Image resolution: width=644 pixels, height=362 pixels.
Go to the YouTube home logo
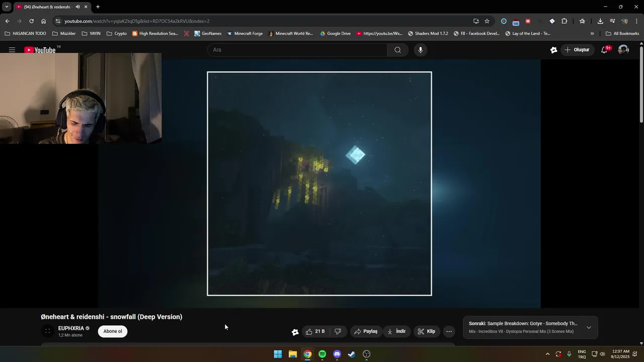pyautogui.click(x=40, y=50)
